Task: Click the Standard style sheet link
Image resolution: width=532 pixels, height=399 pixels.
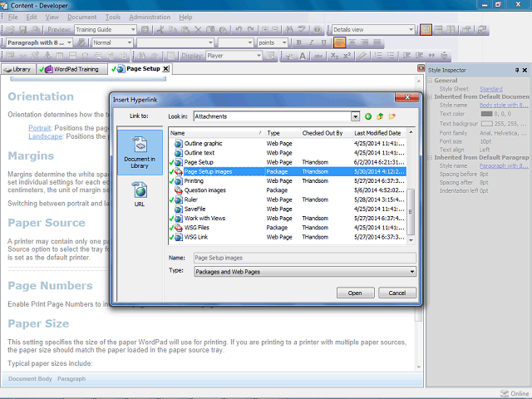Action: [x=490, y=89]
